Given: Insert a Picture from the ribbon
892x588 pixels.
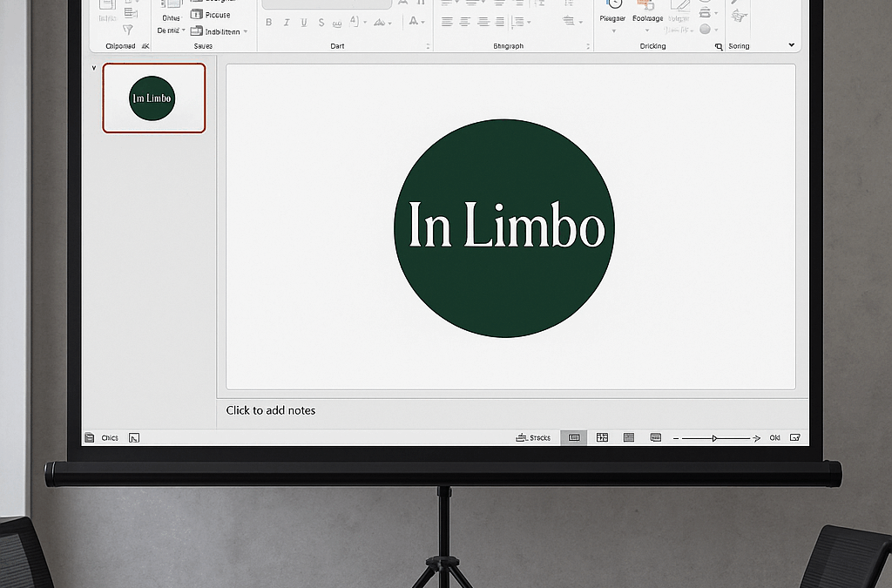Looking at the screenshot, I should coord(216,14).
